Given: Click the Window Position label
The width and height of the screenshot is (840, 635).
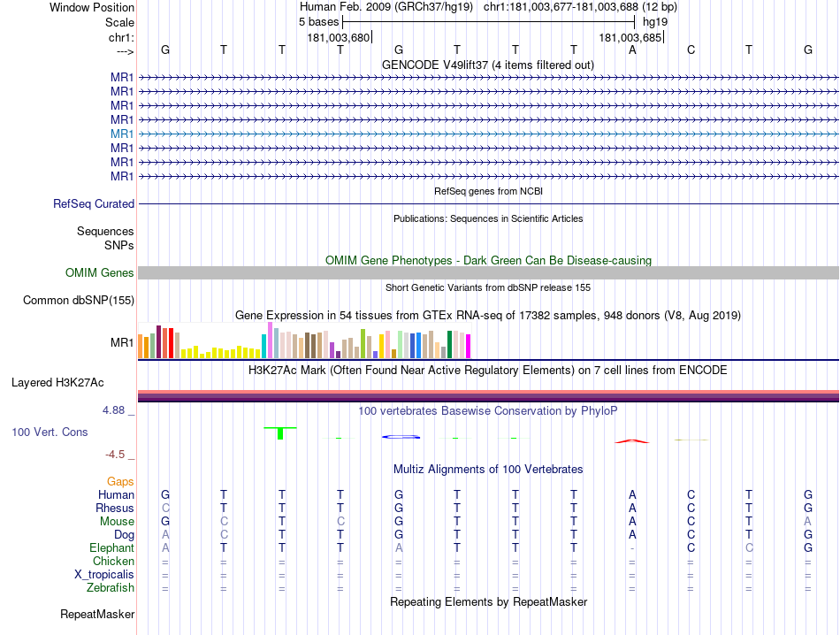Looking at the screenshot, I should [x=92, y=7].
